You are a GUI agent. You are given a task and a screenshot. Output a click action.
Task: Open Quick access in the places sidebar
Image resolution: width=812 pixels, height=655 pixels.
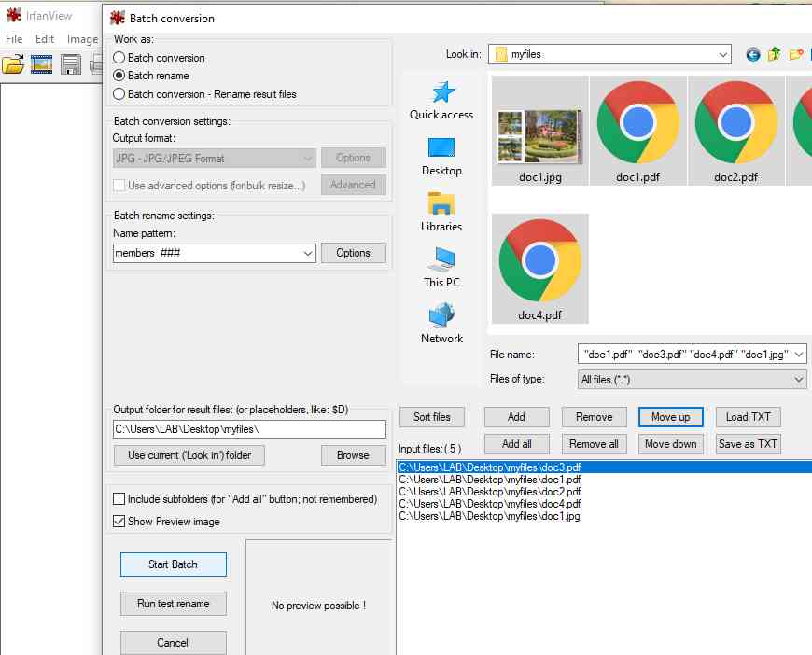[x=441, y=101]
